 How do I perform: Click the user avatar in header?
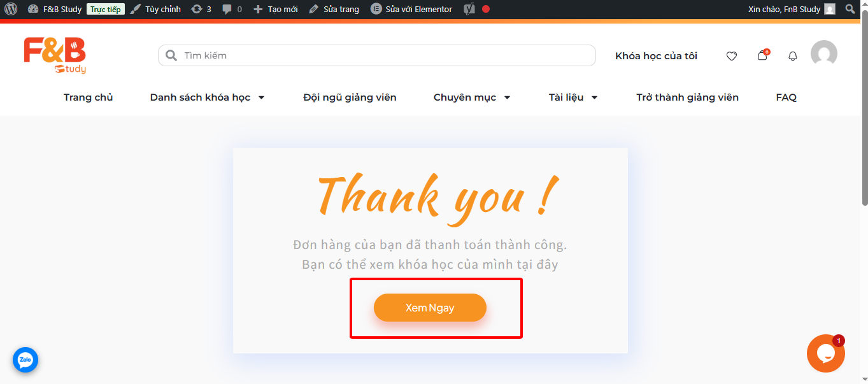(823, 53)
